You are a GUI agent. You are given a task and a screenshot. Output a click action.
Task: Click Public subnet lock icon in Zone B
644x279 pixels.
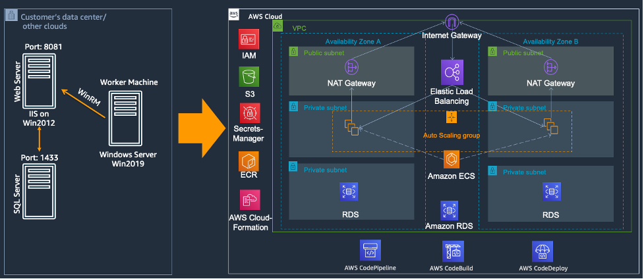[x=493, y=51]
